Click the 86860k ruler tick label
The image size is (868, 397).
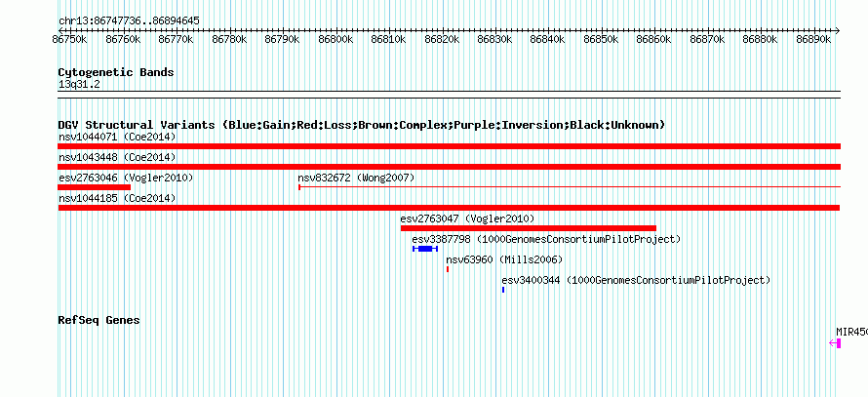point(654,39)
